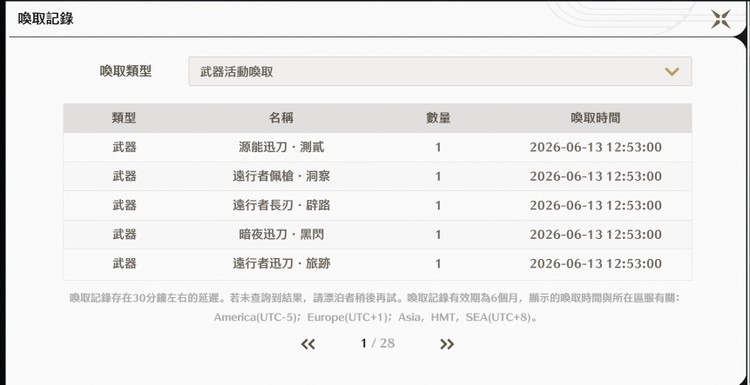Image resolution: width=750 pixels, height=385 pixels.
Task: Click the 數量 column header
Action: [438, 118]
